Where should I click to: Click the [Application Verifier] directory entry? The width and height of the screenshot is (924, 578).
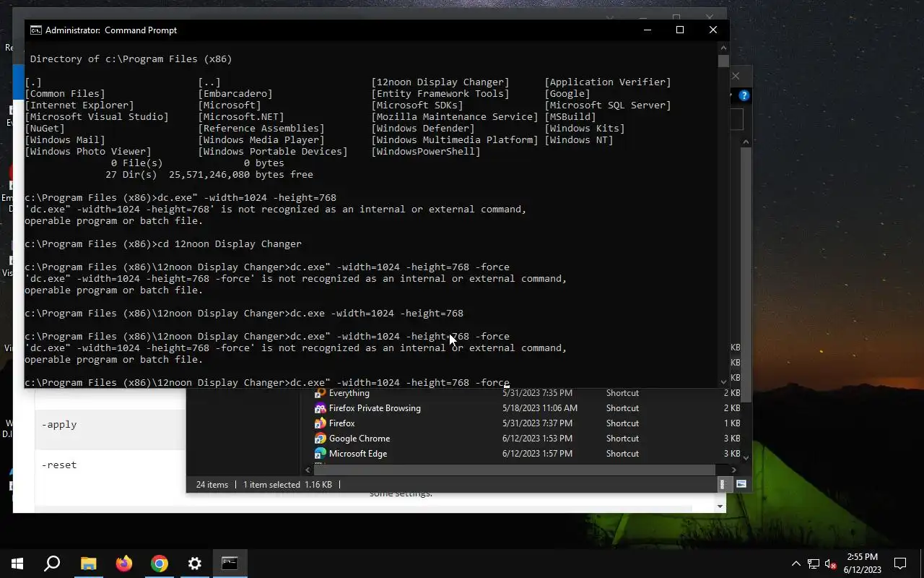click(x=608, y=82)
